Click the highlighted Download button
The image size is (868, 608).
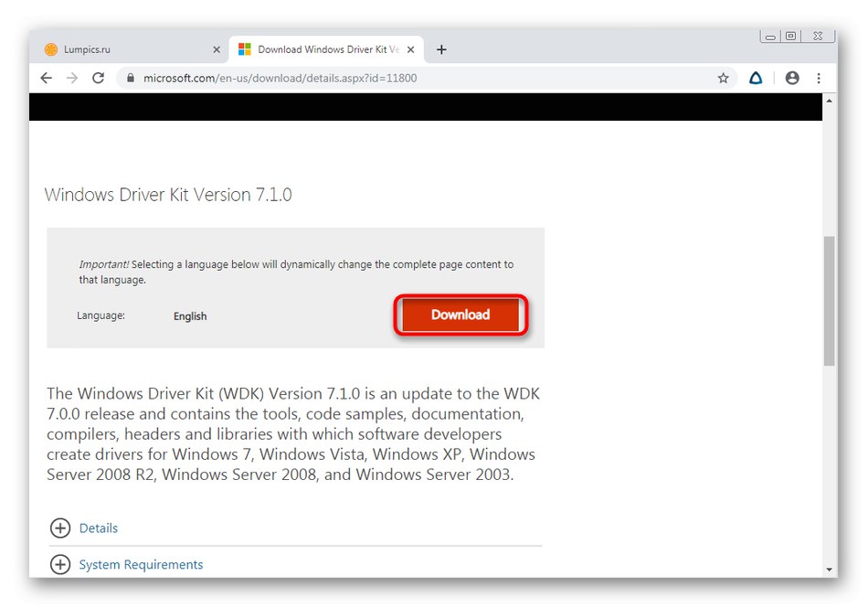coord(460,315)
